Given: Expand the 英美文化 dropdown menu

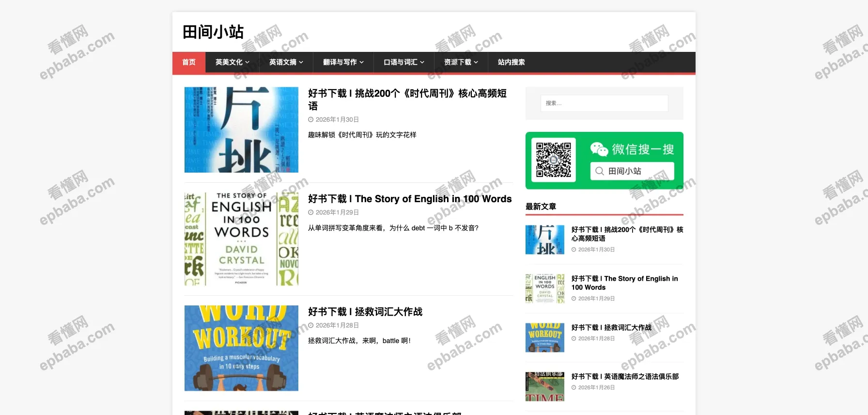Looking at the screenshot, I should click(232, 62).
